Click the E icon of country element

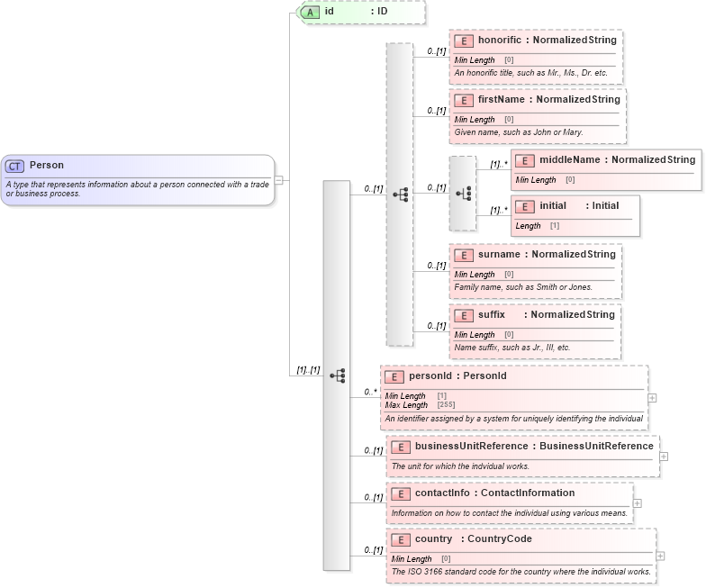[x=400, y=540]
